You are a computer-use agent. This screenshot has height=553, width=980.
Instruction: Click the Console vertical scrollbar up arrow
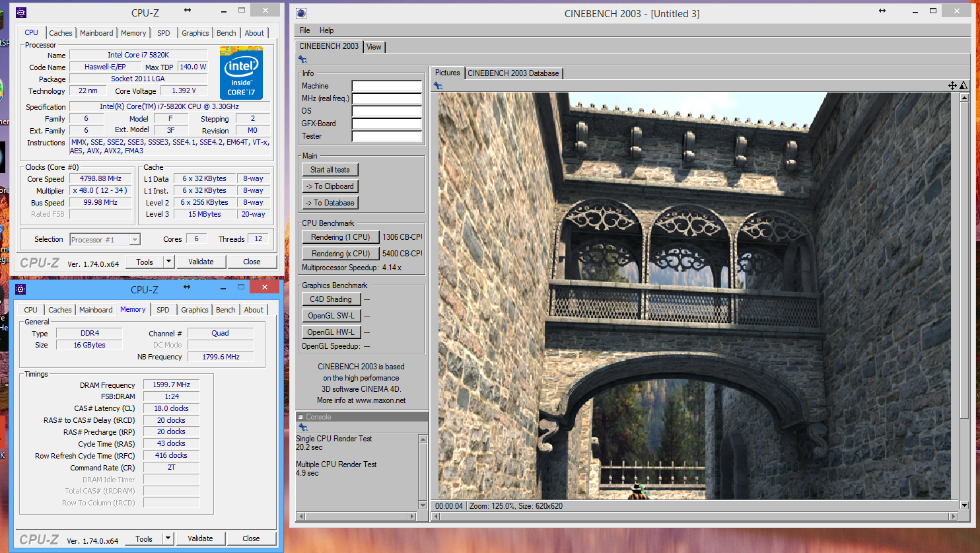pos(423,439)
